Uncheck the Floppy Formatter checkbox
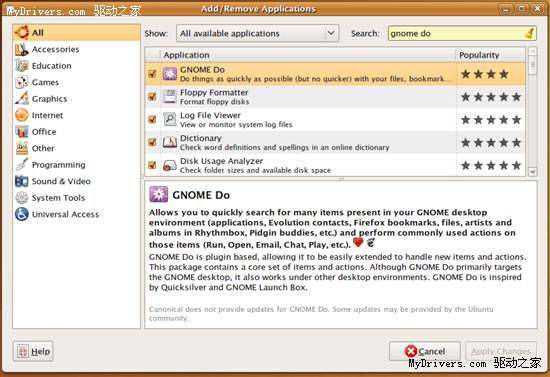Screen dimensions: 550x377 [152, 96]
